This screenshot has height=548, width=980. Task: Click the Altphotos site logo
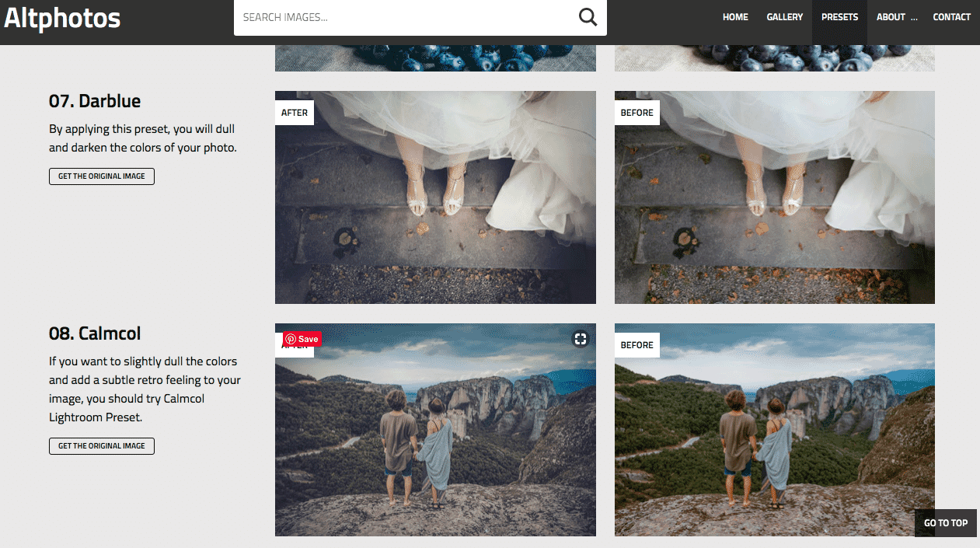pyautogui.click(x=62, y=19)
